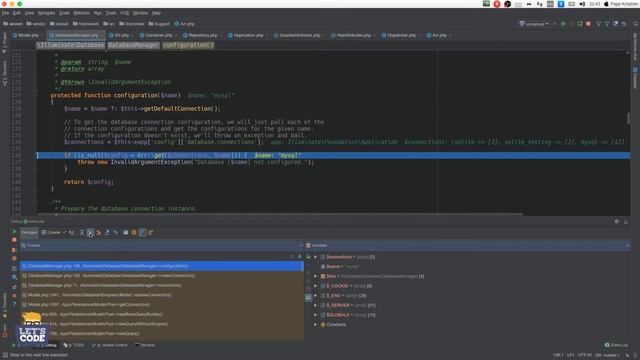Toggle bottom-left tool window icon in status bar
This screenshot has width=640, height=360.
(x=5, y=355)
